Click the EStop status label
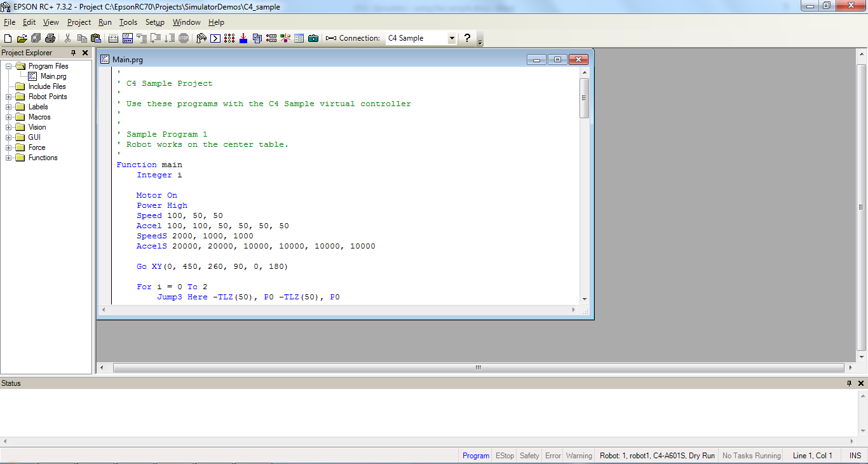Image resolution: width=868 pixels, height=464 pixels. [x=504, y=455]
